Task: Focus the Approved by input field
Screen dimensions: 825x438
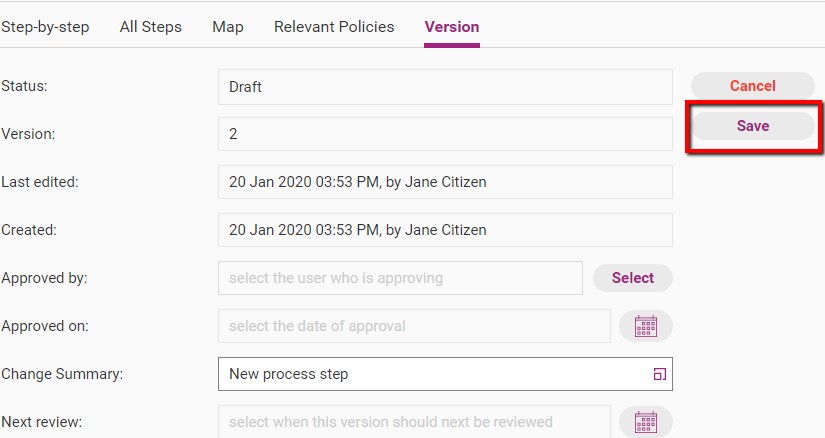Action: click(400, 278)
